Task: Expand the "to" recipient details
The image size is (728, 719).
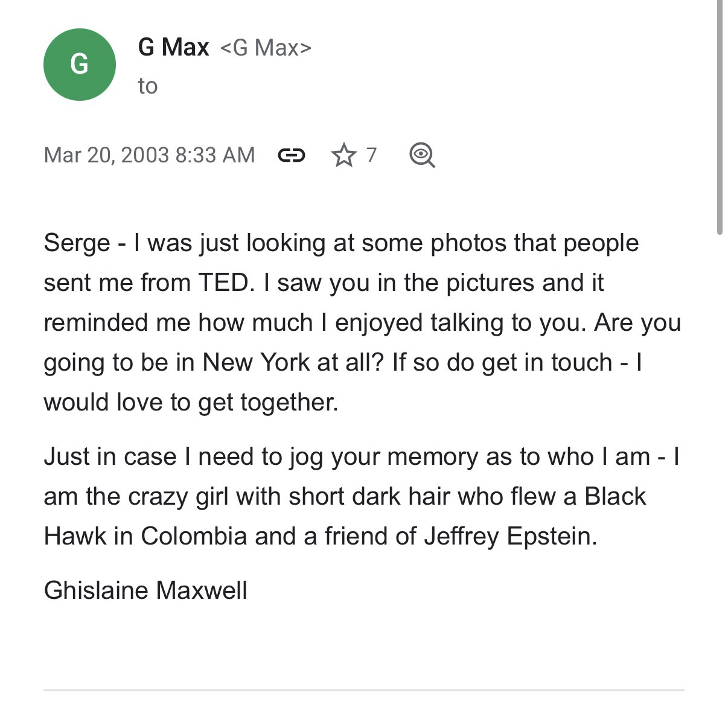Action: pyautogui.click(x=147, y=86)
